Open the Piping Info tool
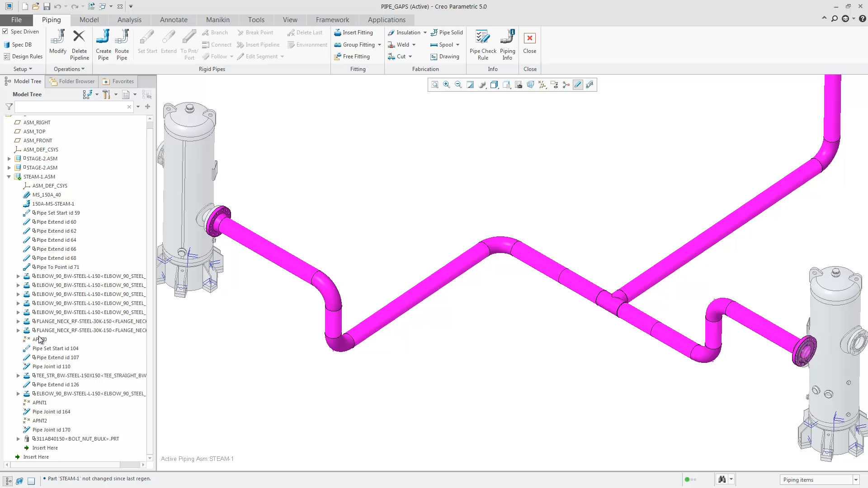868x488 pixels. (507, 45)
